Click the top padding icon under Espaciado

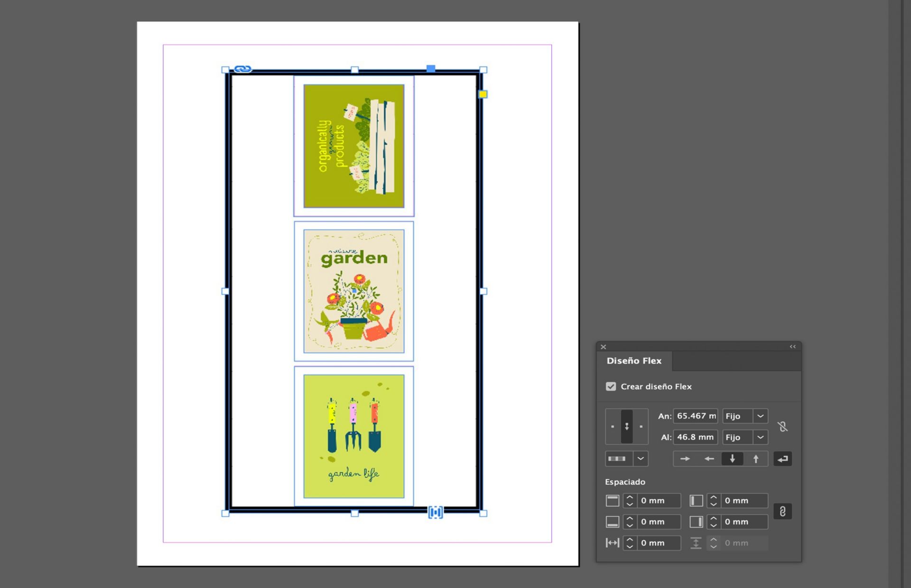coord(613,500)
